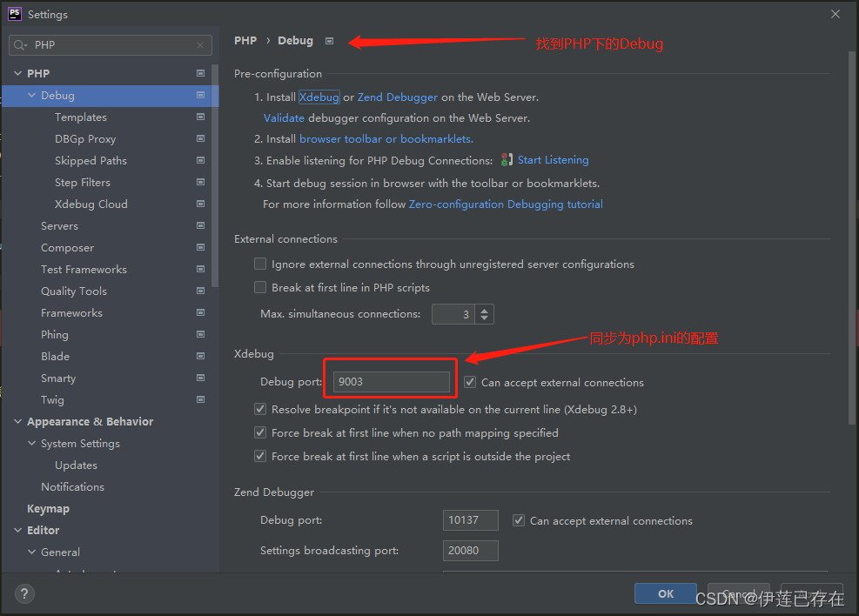The height and width of the screenshot is (616, 859).
Task: Click the project-level icon on Composer row
Action: [200, 247]
